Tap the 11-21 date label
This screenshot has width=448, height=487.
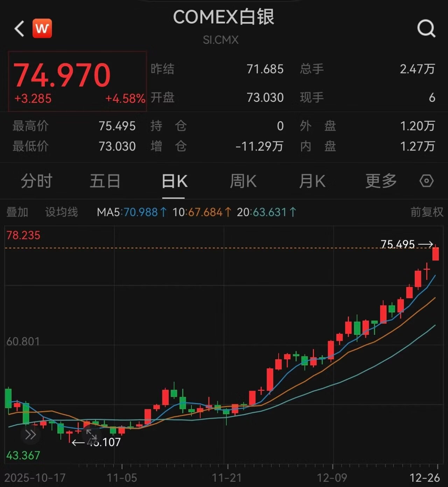(227, 478)
